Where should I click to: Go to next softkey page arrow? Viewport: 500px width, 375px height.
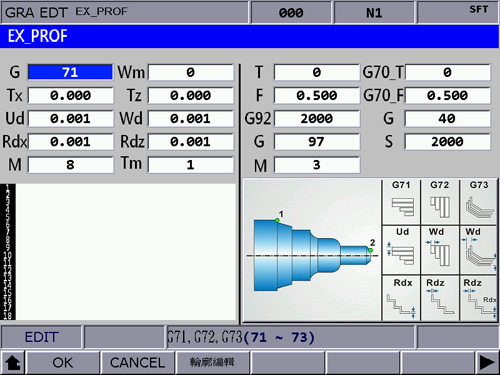click(x=487, y=363)
